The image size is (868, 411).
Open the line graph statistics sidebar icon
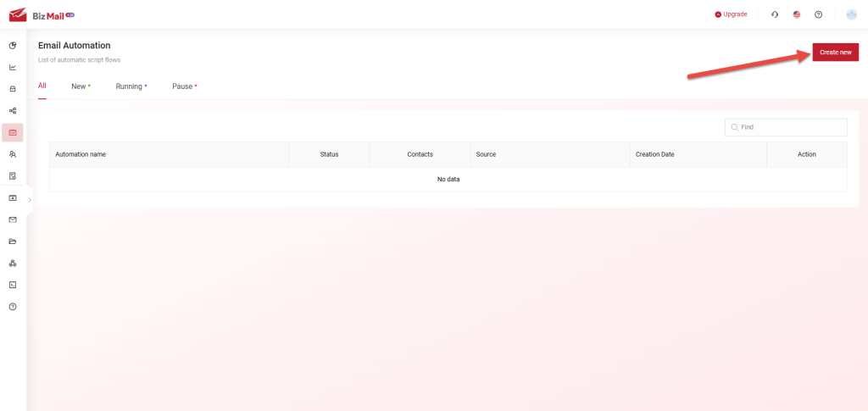click(x=13, y=67)
